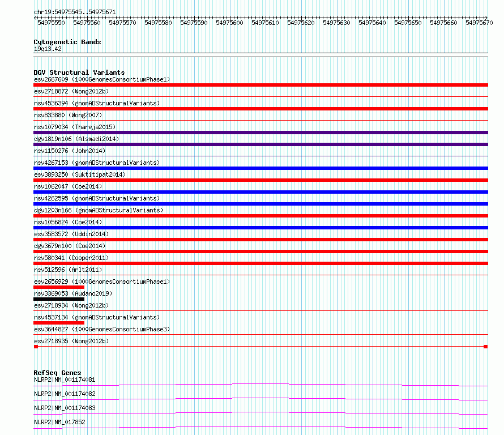Click variant nsv1150276 (John2014)
Viewport: 504px width, 435px height.
coord(70,151)
